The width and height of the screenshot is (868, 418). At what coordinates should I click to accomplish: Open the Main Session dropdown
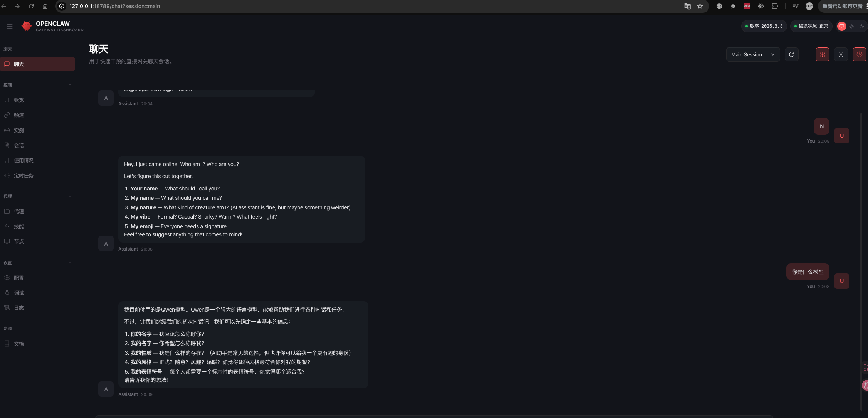coord(752,54)
